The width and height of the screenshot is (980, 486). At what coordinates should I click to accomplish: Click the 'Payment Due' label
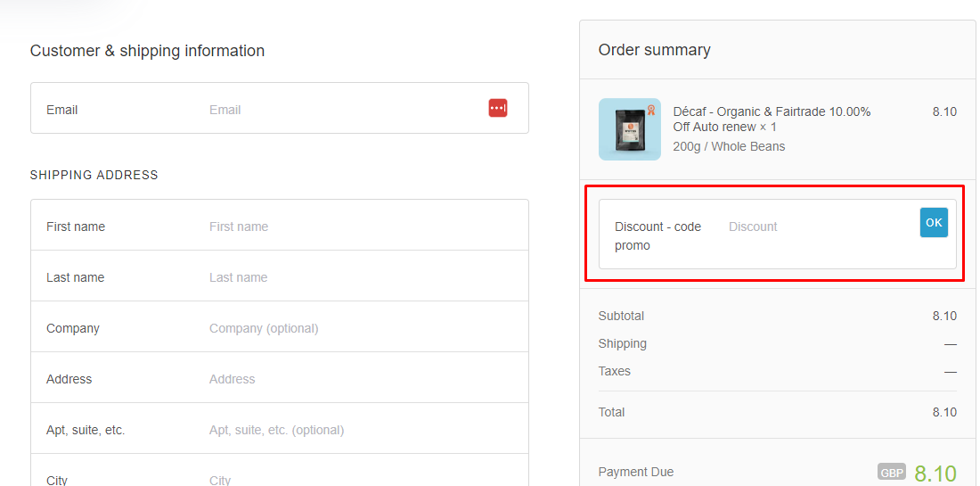pos(636,472)
